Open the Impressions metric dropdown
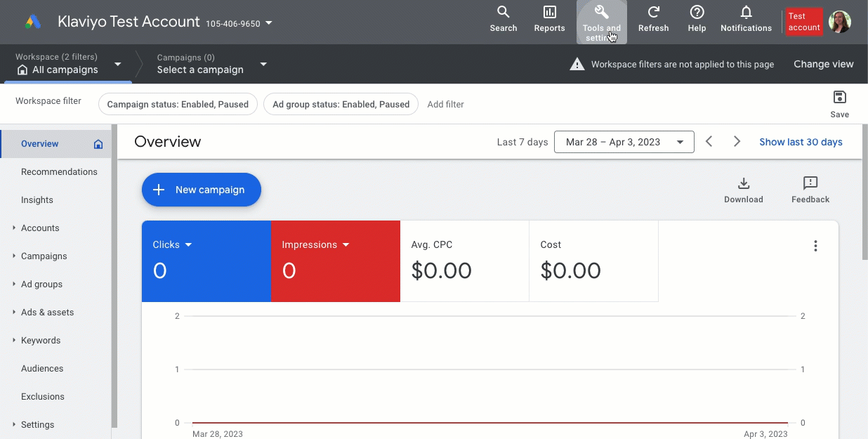 [346, 244]
